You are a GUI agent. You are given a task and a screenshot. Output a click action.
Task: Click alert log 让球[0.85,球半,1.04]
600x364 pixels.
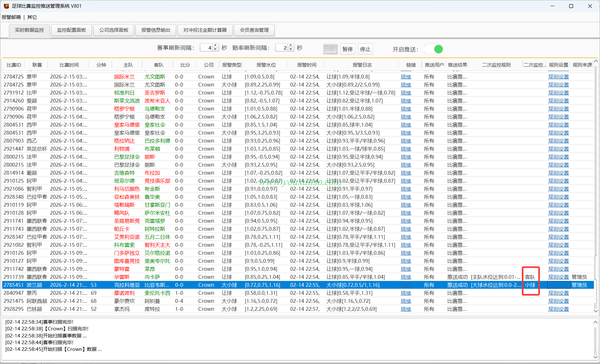tap(350, 125)
